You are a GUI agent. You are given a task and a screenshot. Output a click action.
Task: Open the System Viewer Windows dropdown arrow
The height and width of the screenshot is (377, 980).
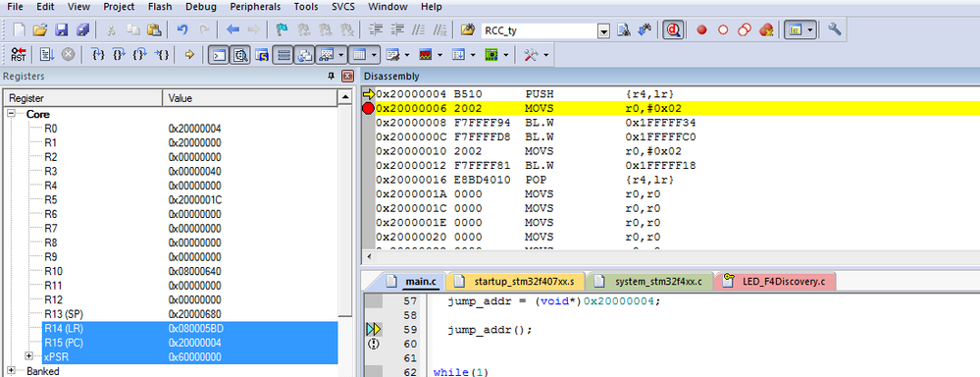tap(505, 55)
